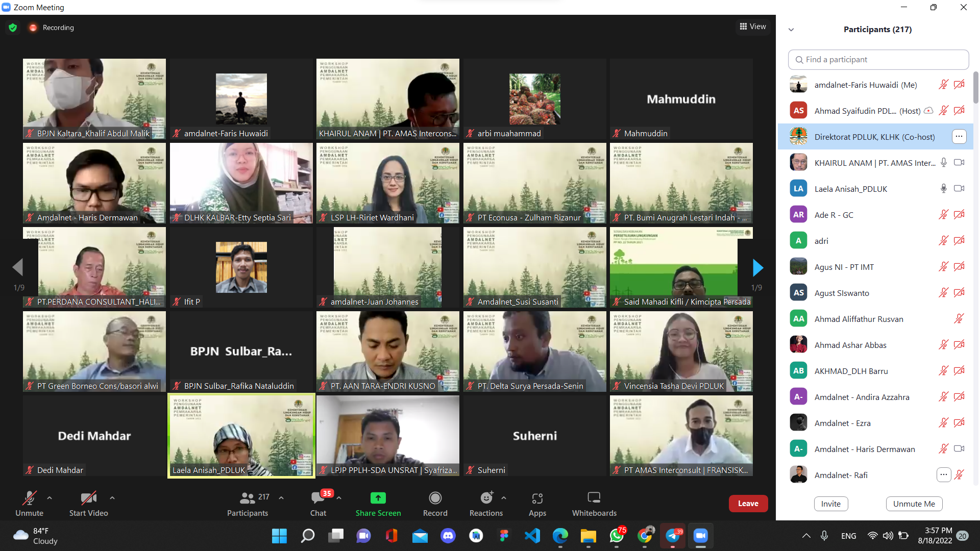This screenshot has height=551, width=980.
Task: Open the Reactions smiley icon
Action: coord(486,498)
